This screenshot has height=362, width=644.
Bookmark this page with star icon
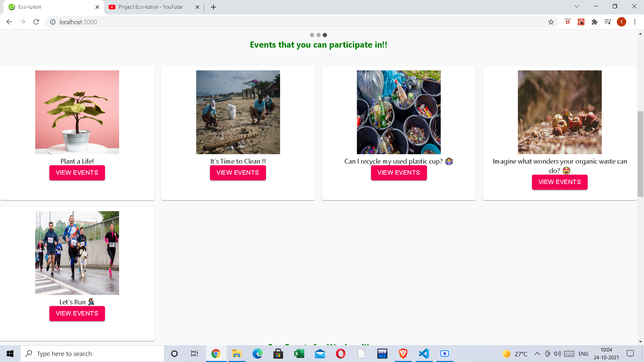pos(551,22)
